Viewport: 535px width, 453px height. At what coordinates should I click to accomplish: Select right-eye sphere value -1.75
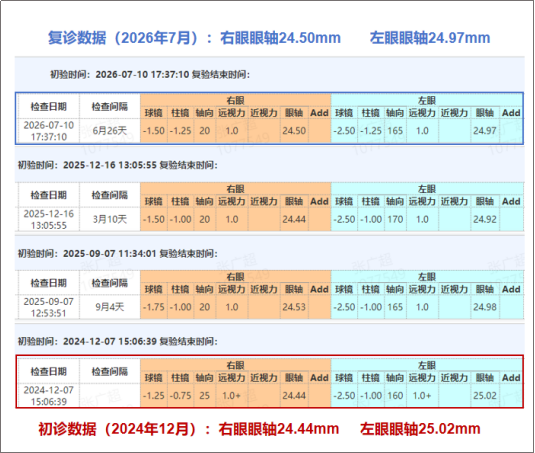point(154,307)
